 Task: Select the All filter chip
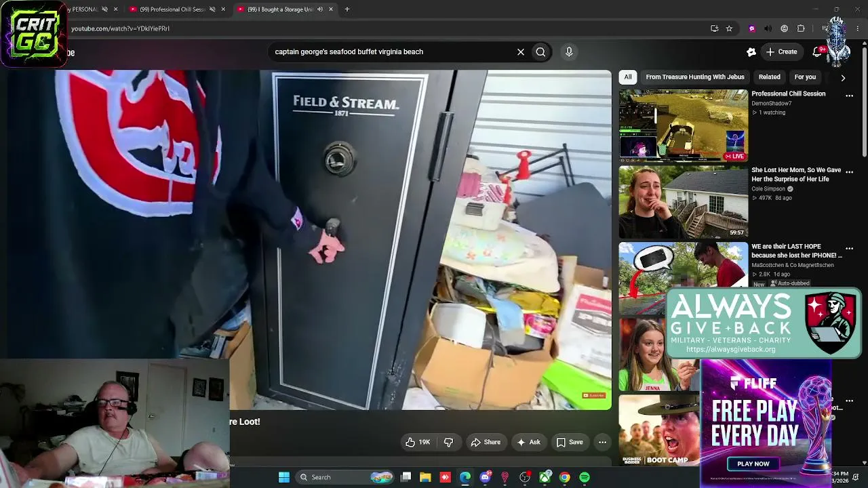coord(628,77)
